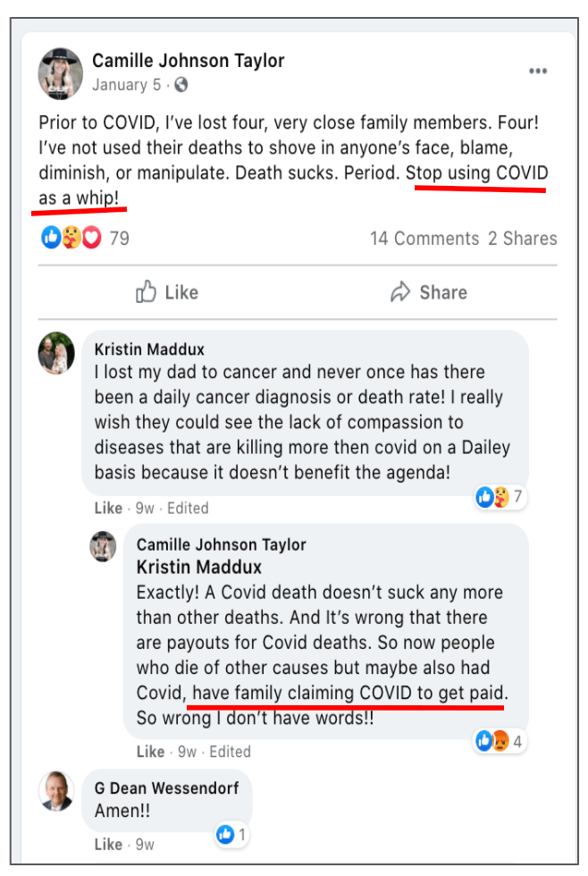Click Kristin Maddux commenter name link
The image size is (588, 876).
coord(148,350)
